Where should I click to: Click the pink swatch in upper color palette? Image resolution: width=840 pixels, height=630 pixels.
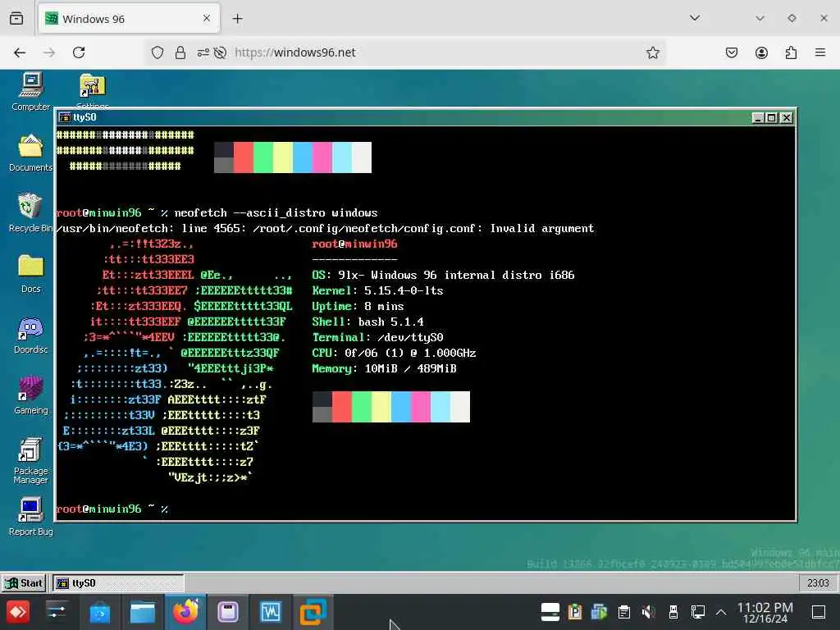pyautogui.click(x=322, y=157)
